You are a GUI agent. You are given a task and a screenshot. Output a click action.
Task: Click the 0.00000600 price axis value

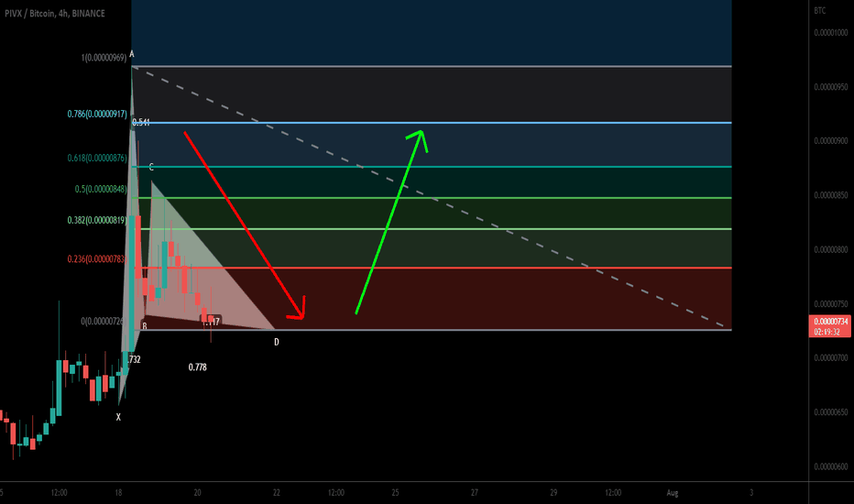(830, 466)
